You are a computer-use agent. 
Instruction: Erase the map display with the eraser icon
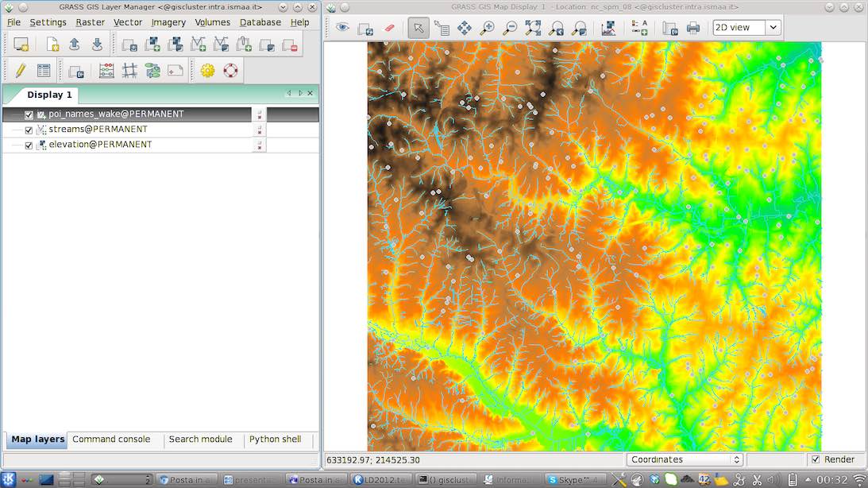point(389,27)
